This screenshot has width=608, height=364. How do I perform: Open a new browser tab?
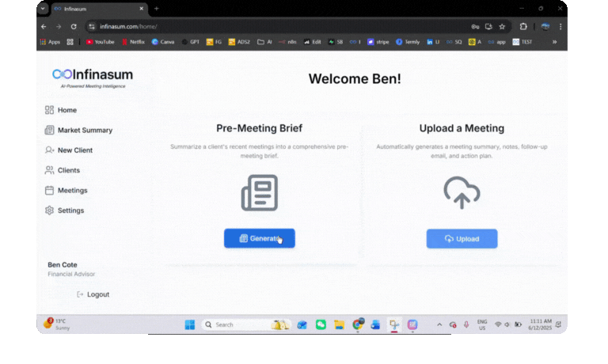click(x=157, y=9)
